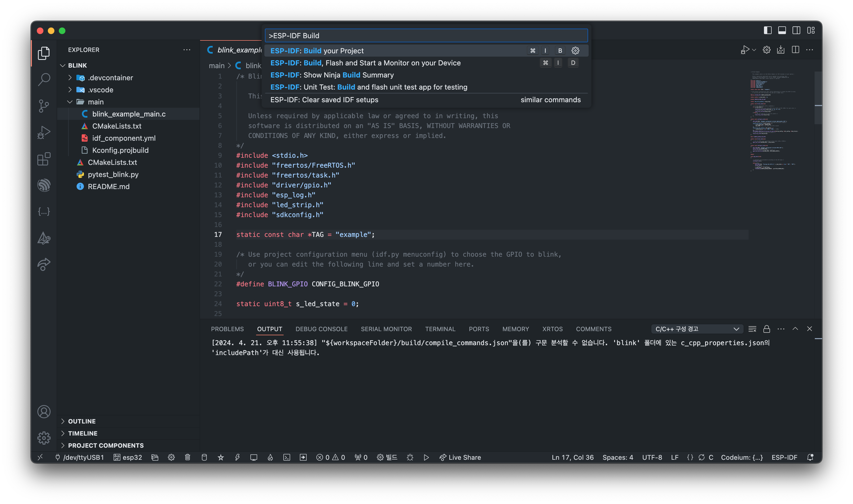The image size is (853, 504).
Task: Click Live Share in status bar
Action: 460,457
